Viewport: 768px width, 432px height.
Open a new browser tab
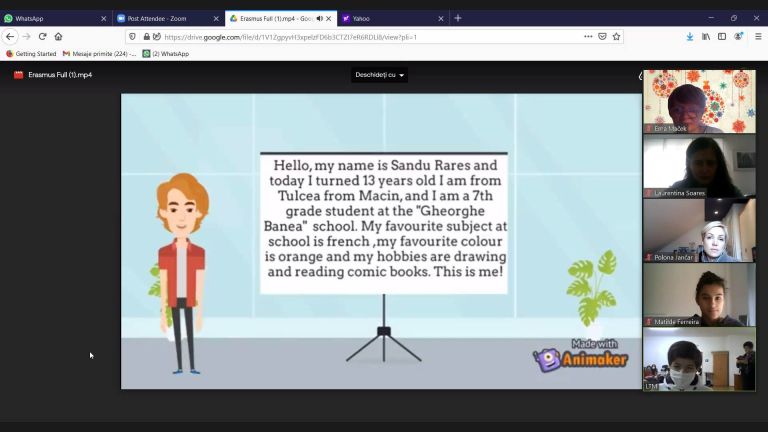(x=458, y=18)
